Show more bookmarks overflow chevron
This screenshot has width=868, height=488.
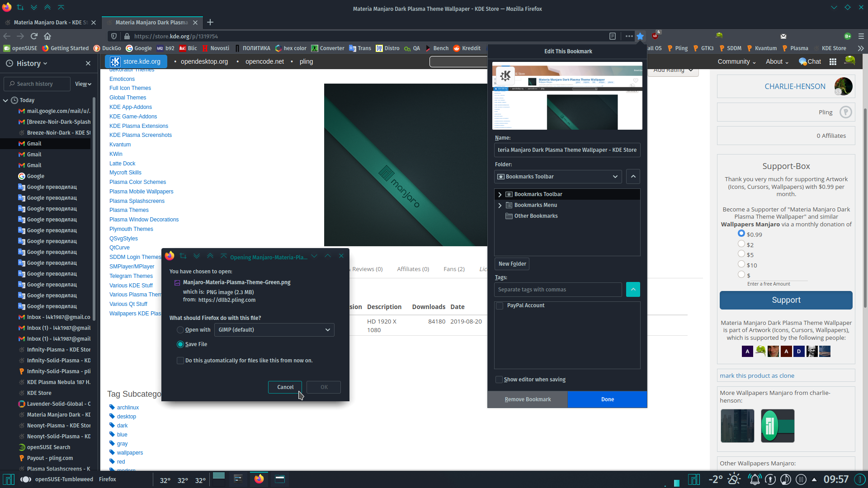(861, 48)
